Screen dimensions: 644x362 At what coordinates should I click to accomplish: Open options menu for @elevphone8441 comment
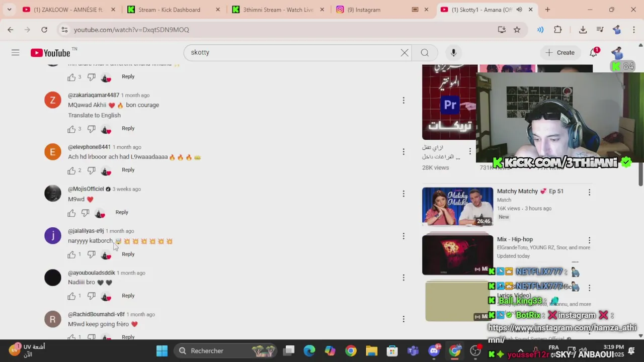click(x=403, y=152)
